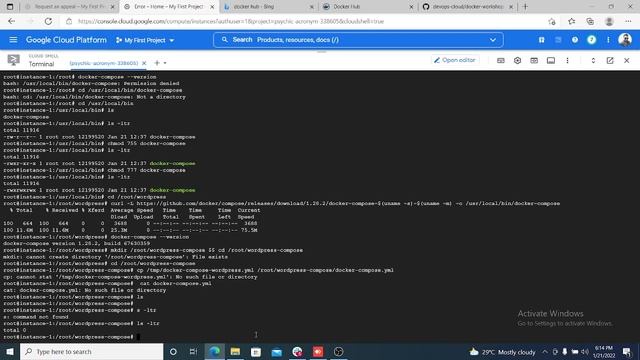
Task: Add a new Cloud Shell session tab
Action: [x=157, y=63]
